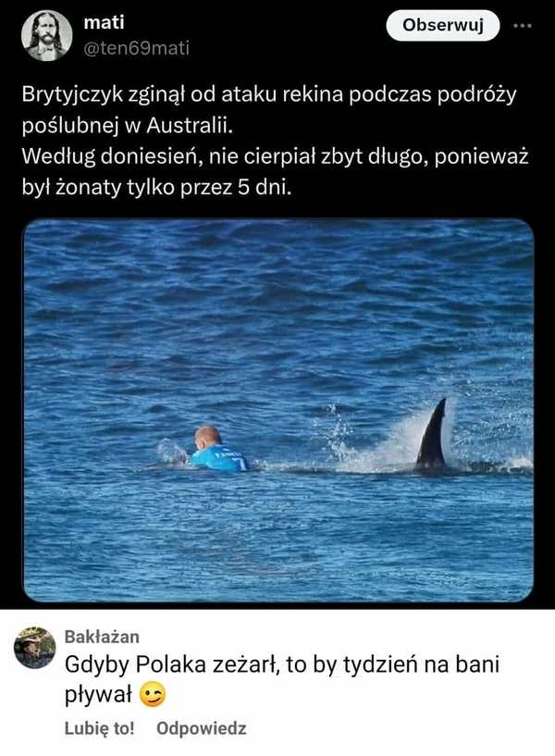Viewport: 555px width, 756px height.
Task: Open mati's profile picture
Action: [x=47, y=35]
